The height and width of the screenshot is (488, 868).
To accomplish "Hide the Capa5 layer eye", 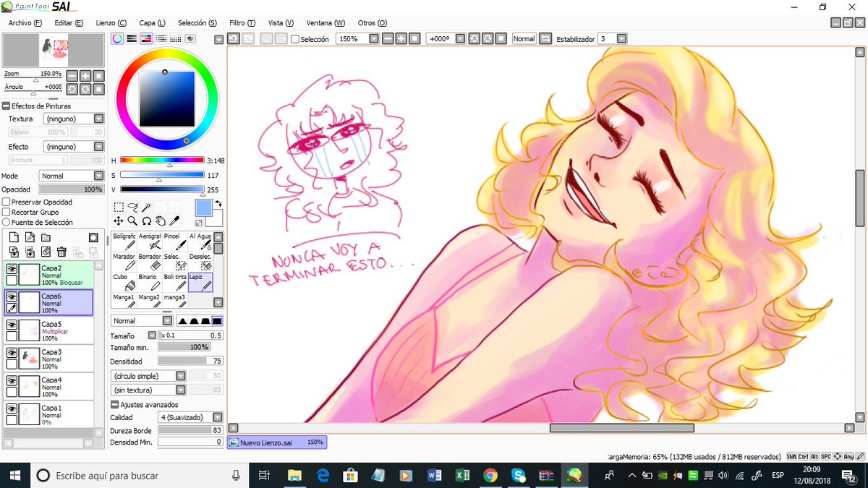I will 12,325.
